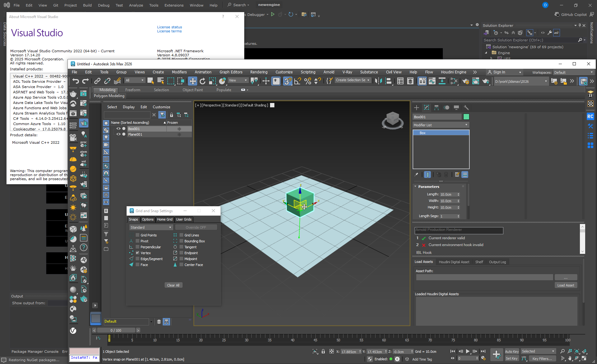Click the Asset Path input field
This screenshot has height=364, width=597.
pyautogui.click(x=484, y=277)
